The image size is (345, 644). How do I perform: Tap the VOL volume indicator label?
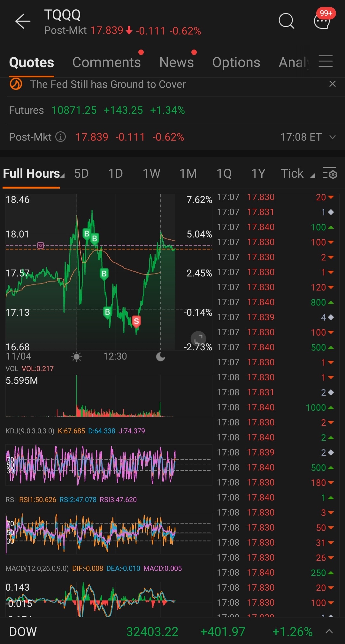(12, 369)
